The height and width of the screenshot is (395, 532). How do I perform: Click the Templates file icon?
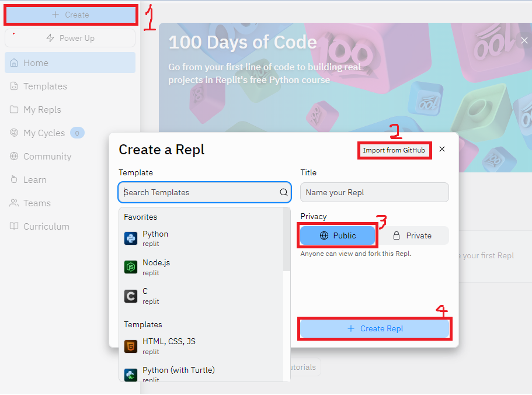pyautogui.click(x=14, y=86)
